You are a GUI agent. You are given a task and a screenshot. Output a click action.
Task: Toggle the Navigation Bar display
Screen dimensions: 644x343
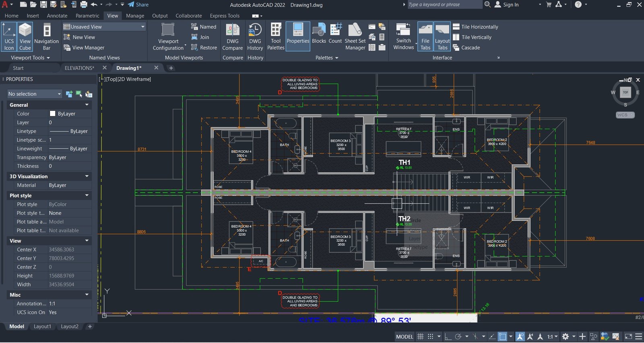(x=47, y=37)
